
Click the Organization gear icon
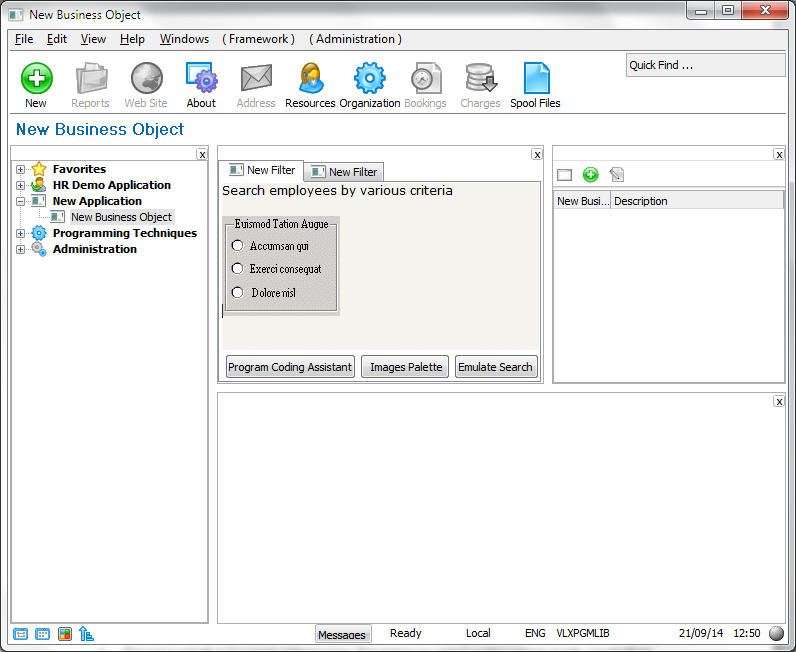[370, 78]
